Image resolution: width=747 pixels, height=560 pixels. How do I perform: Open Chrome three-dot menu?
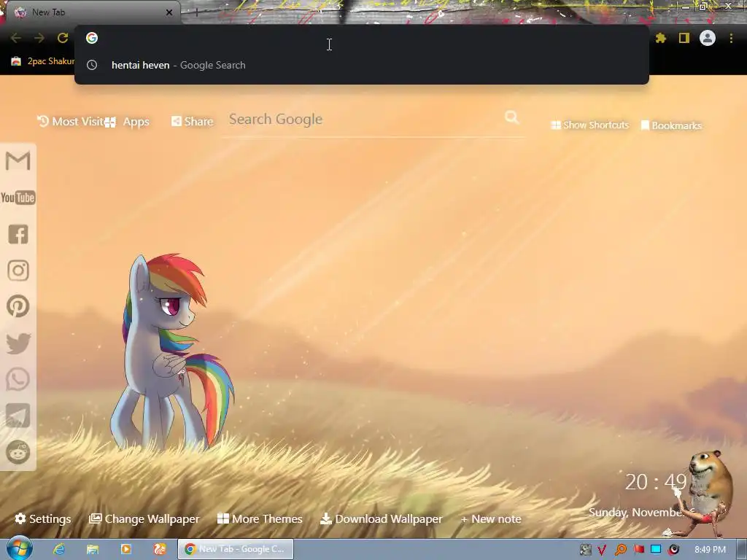[731, 38]
